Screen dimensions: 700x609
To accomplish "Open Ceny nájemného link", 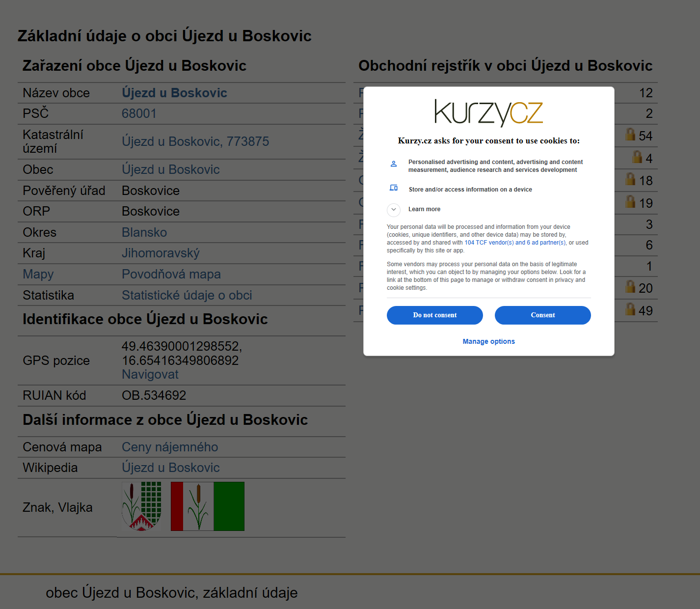I will (x=170, y=447).
